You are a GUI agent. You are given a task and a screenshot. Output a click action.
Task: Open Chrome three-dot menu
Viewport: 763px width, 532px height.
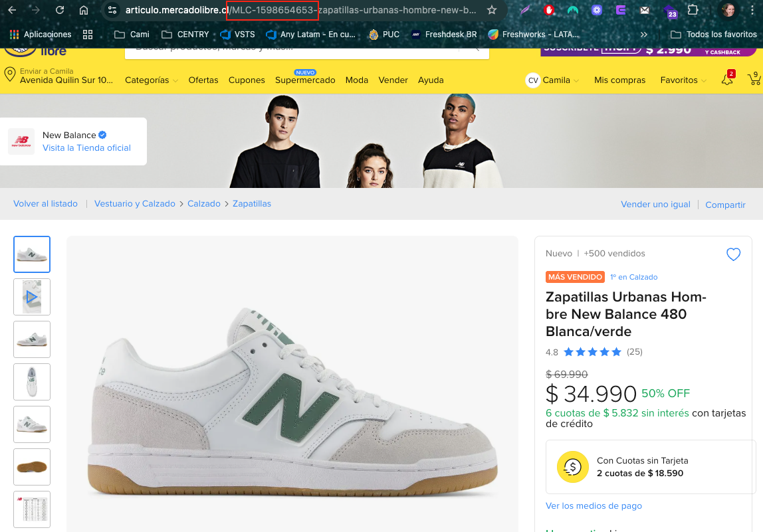pyautogui.click(x=752, y=10)
